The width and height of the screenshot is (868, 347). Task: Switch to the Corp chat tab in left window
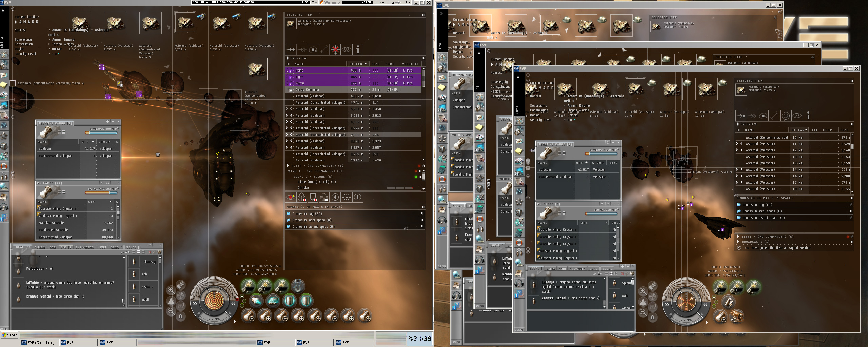point(53,247)
